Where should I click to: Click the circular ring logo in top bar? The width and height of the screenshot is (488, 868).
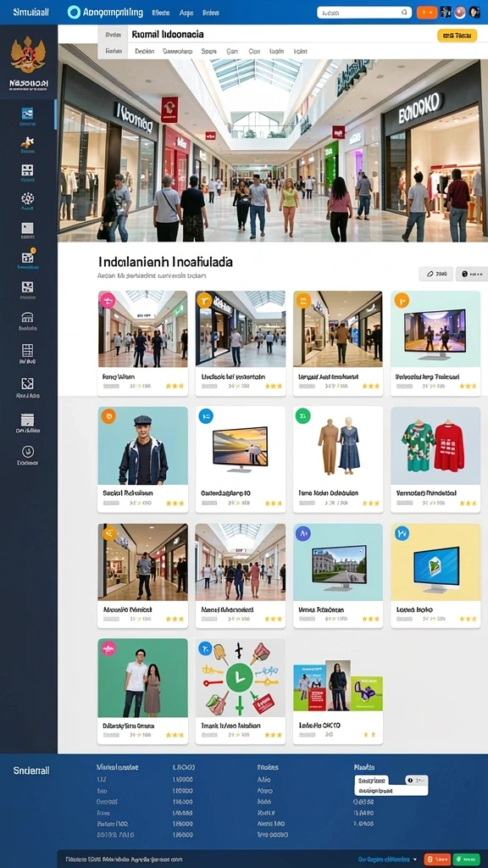coord(74,12)
